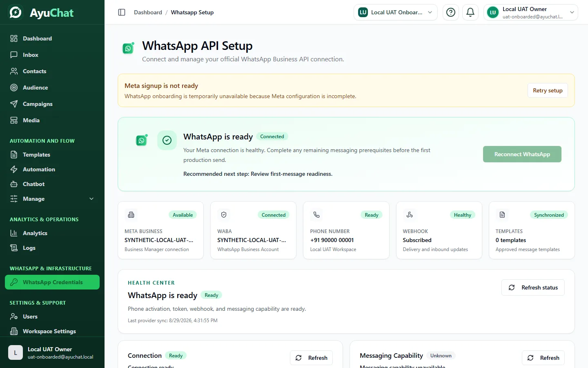The height and width of the screenshot is (368, 588).
Task: Expand the Manage menu chevron
Action: click(x=91, y=199)
